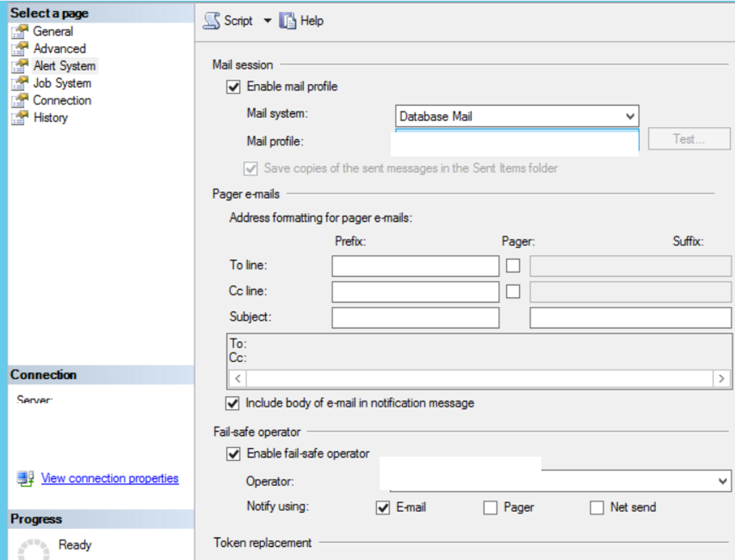This screenshot has height=560, width=735.
Task: Open the History page
Action: click(x=51, y=118)
